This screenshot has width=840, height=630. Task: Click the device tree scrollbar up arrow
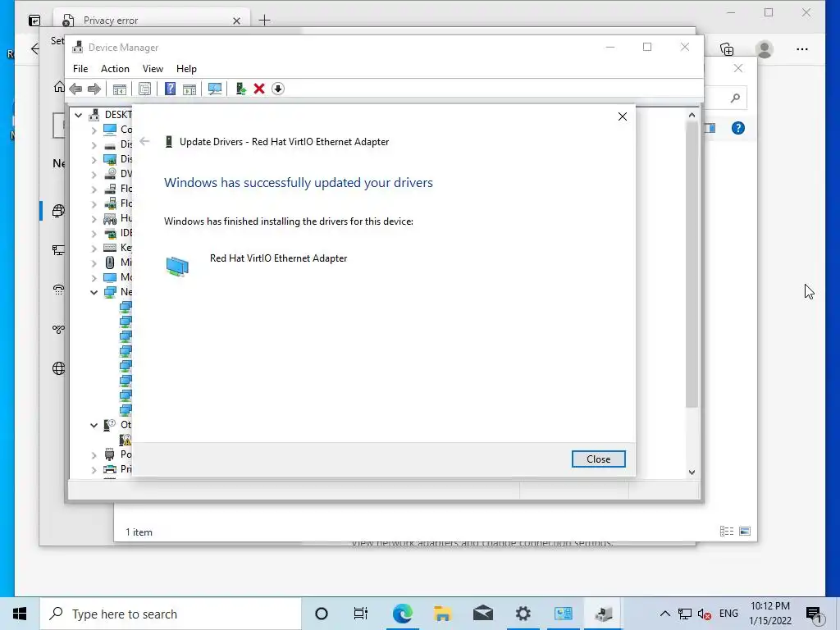click(x=692, y=115)
